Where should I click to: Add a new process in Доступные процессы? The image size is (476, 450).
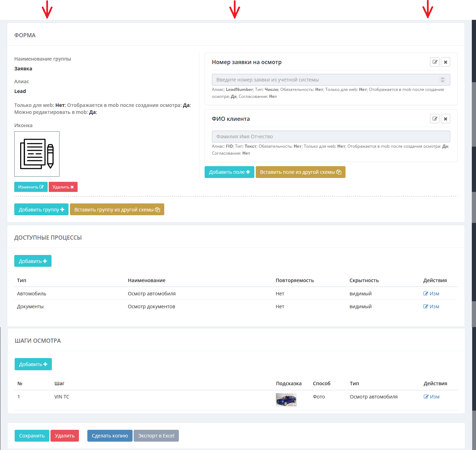(33, 261)
